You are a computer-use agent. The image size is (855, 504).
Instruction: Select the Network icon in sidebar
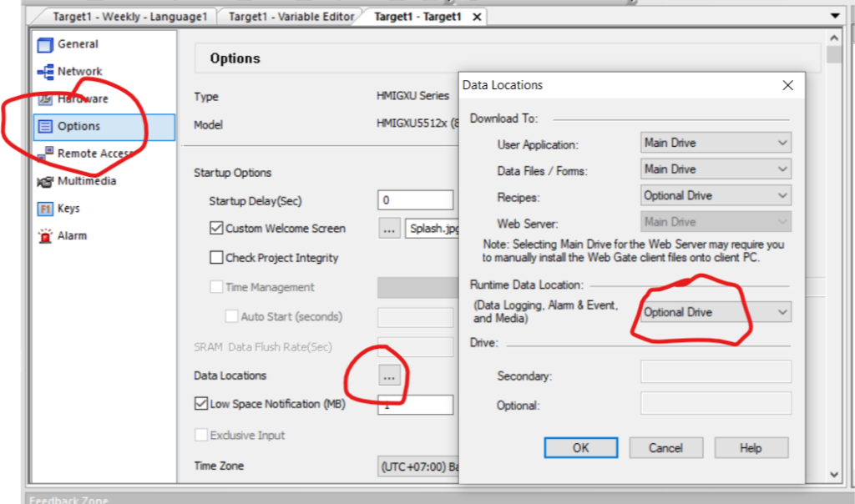45,73
